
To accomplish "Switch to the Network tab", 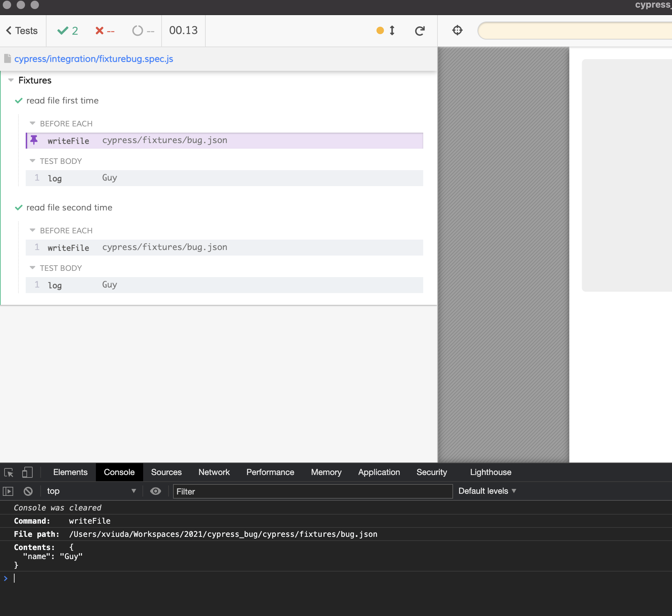I will click(214, 472).
